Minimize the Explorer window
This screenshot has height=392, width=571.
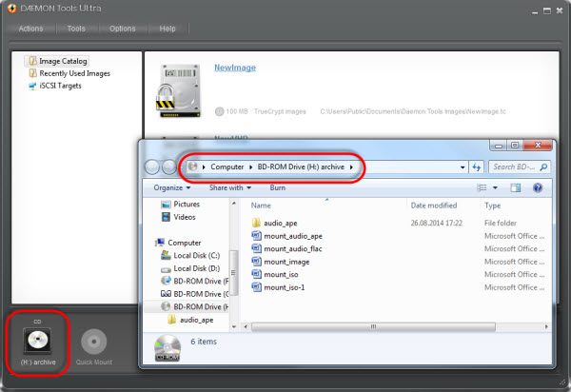[x=499, y=146]
